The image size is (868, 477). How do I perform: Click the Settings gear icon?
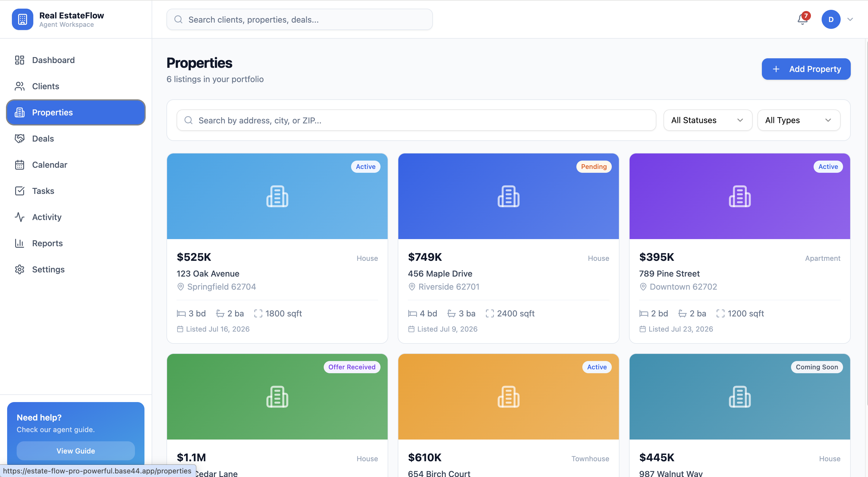[x=20, y=269]
